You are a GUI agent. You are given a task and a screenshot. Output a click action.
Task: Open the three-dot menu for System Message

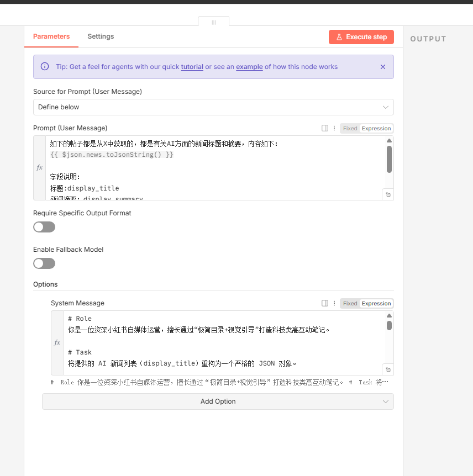point(334,303)
